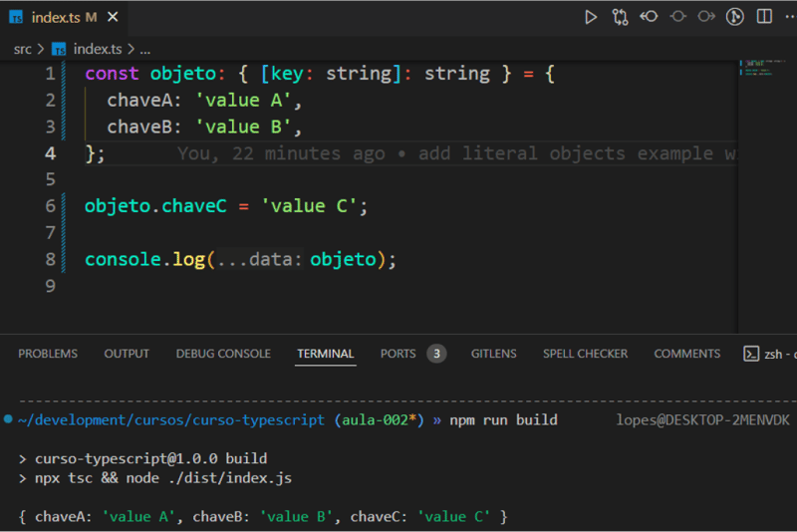Open the SPELL CHECKER tab
Viewport: 797px width, 532px height.
(585, 354)
